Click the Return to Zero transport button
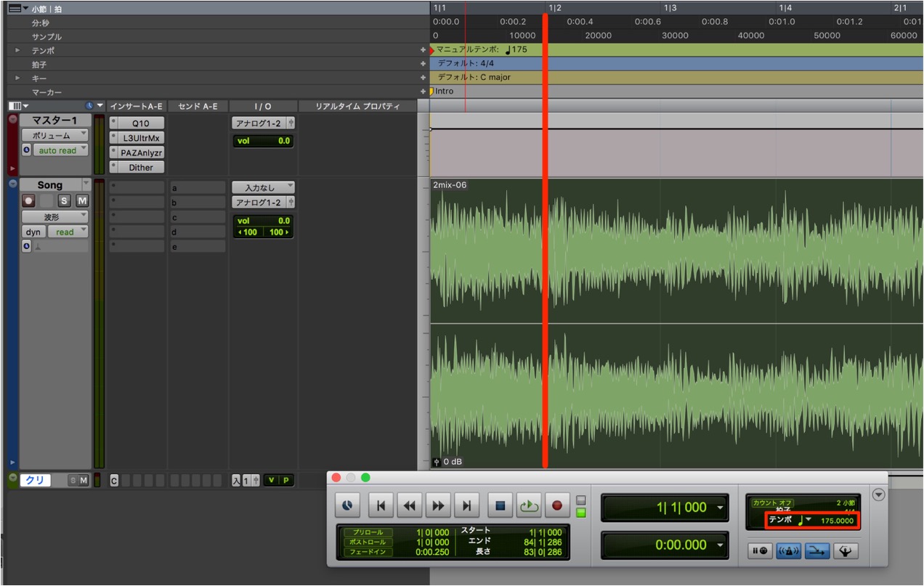This screenshot has height=586, width=924. (380, 505)
